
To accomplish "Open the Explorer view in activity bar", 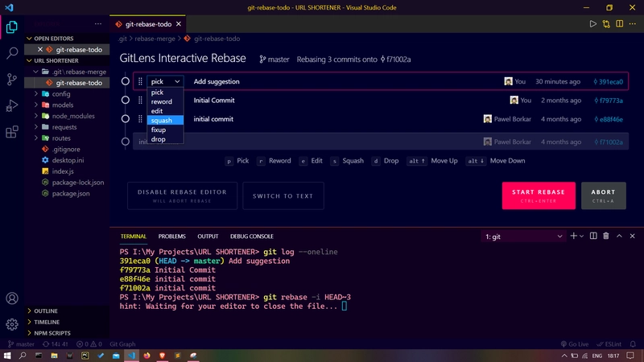I will (12, 27).
